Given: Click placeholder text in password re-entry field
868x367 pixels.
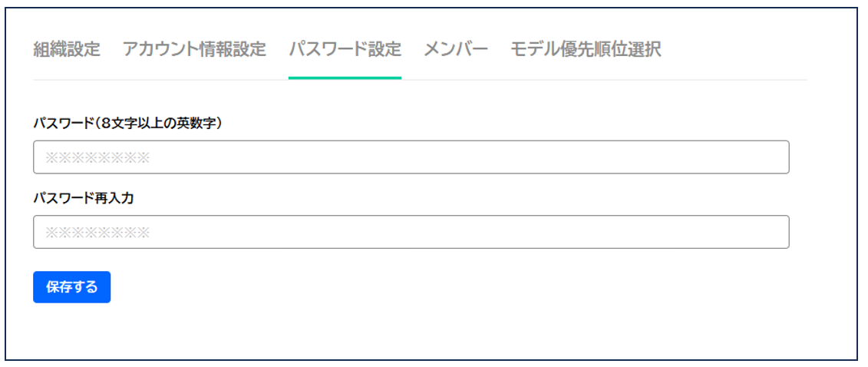Looking at the screenshot, I should 97,233.
